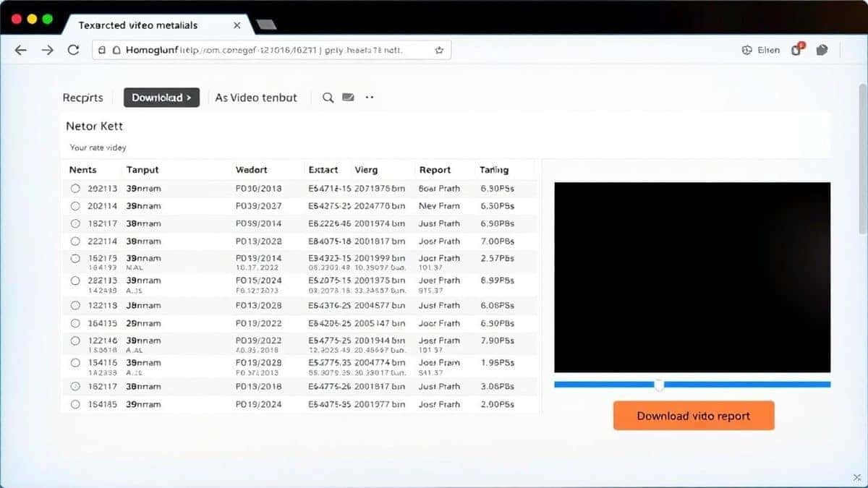Select the radio button for row 164115
Screen dimensions: 868x488
[x=75, y=323]
